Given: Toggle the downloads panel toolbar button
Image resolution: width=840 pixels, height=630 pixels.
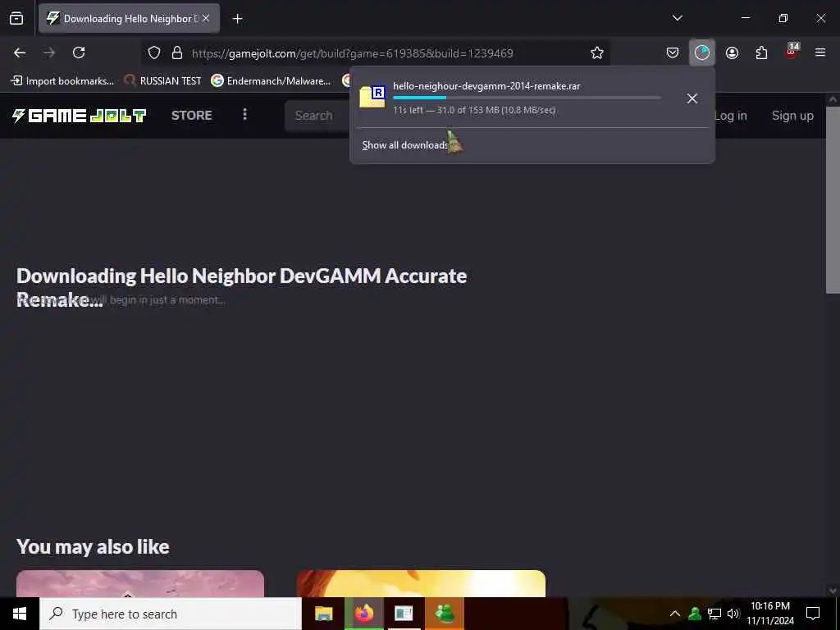Looking at the screenshot, I should [702, 52].
